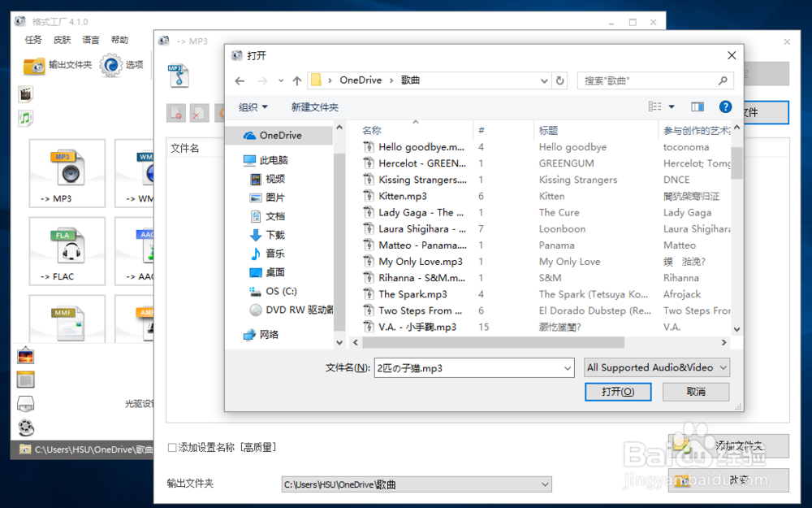Screen dimensions: 812x508
Task: Select the ROM device category icon
Action: pos(25,404)
